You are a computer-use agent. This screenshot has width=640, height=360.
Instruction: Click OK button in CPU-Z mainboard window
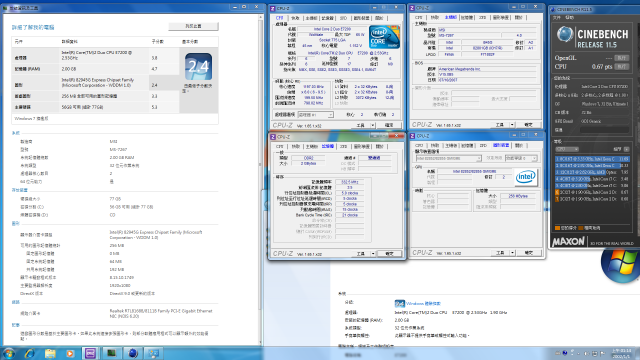(529, 124)
